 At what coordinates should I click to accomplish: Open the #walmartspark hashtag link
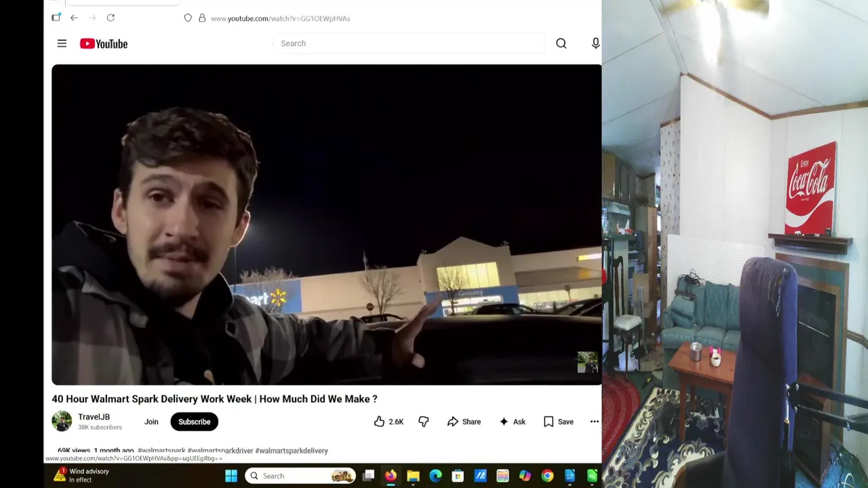(x=161, y=451)
